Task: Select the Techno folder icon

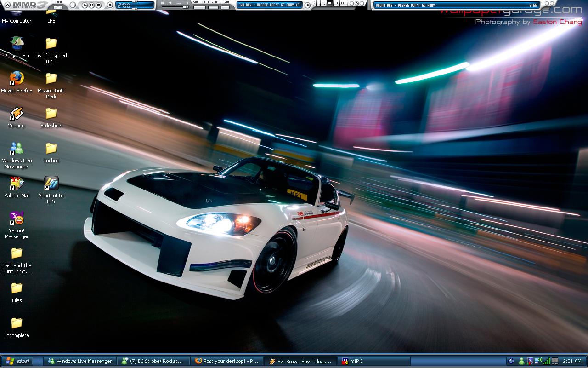Action: [x=51, y=152]
